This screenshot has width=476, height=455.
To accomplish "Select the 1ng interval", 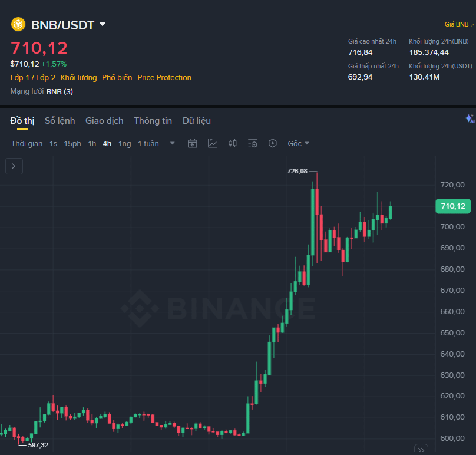I will tap(124, 144).
